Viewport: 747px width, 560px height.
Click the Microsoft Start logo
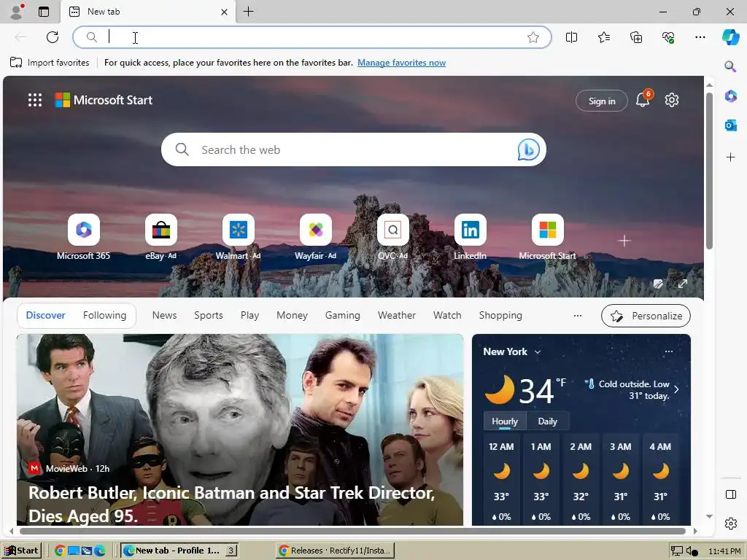104,100
